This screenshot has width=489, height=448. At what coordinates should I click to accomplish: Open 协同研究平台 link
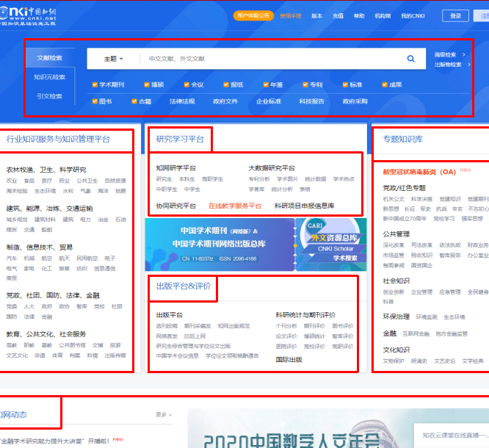pyautogui.click(x=176, y=206)
